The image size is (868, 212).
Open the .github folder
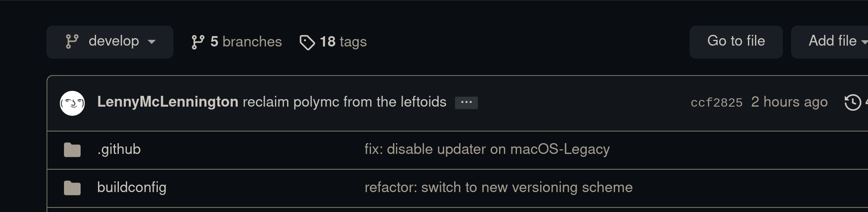click(119, 149)
